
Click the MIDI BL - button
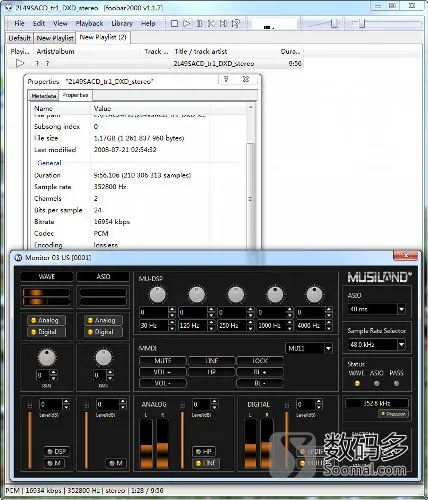(260, 383)
